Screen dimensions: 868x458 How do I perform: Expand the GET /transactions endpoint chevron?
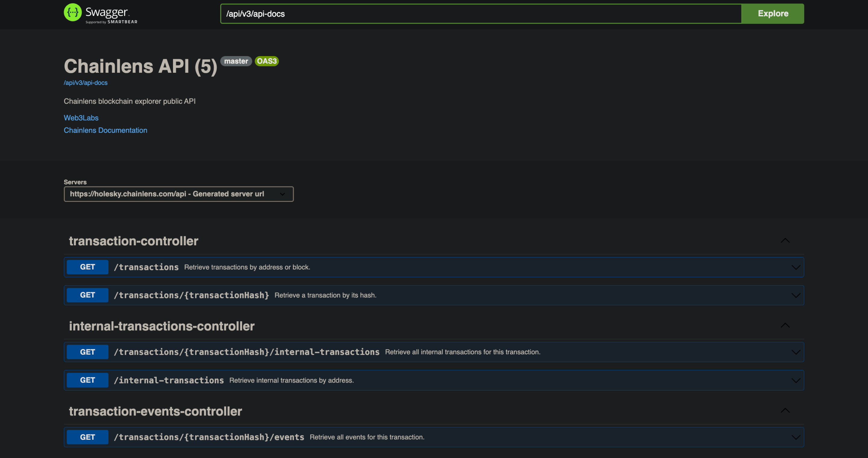(x=796, y=267)
